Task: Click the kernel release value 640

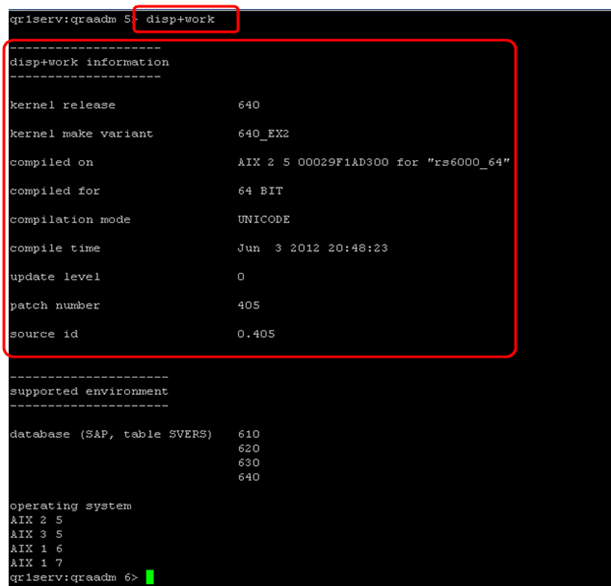Action: click(249, 105)
